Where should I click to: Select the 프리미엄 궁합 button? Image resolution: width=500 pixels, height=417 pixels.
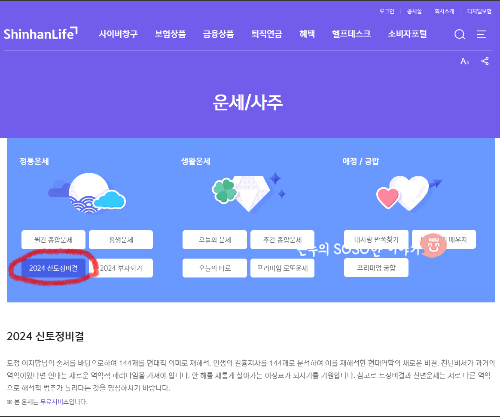(376, 268)
